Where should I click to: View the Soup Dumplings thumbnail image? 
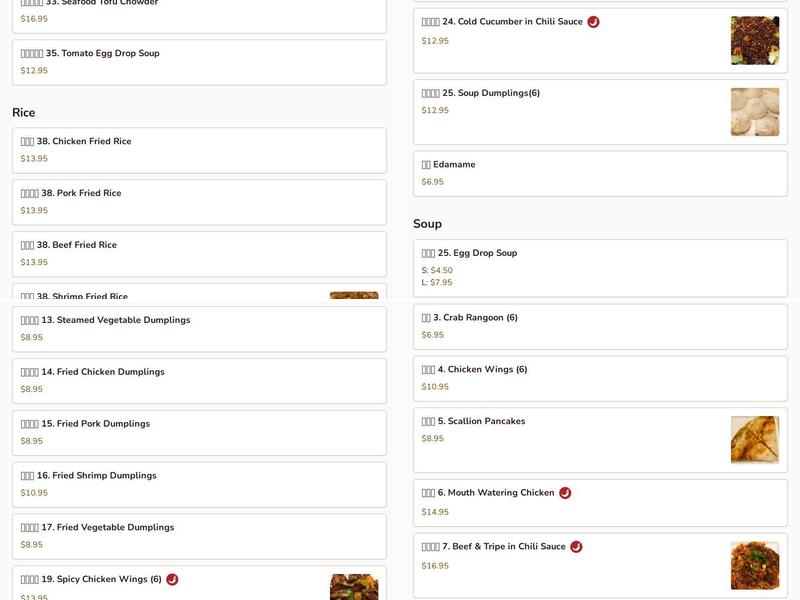pos(754,112)
